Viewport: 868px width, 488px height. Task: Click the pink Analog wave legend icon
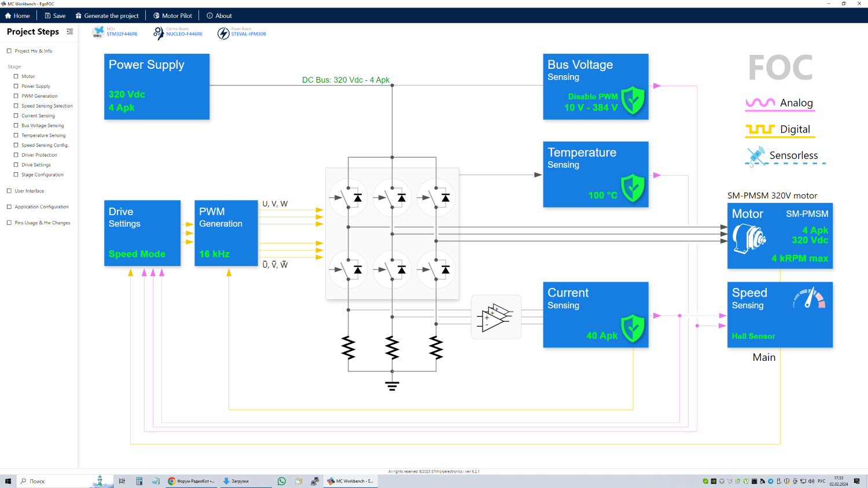760,103
